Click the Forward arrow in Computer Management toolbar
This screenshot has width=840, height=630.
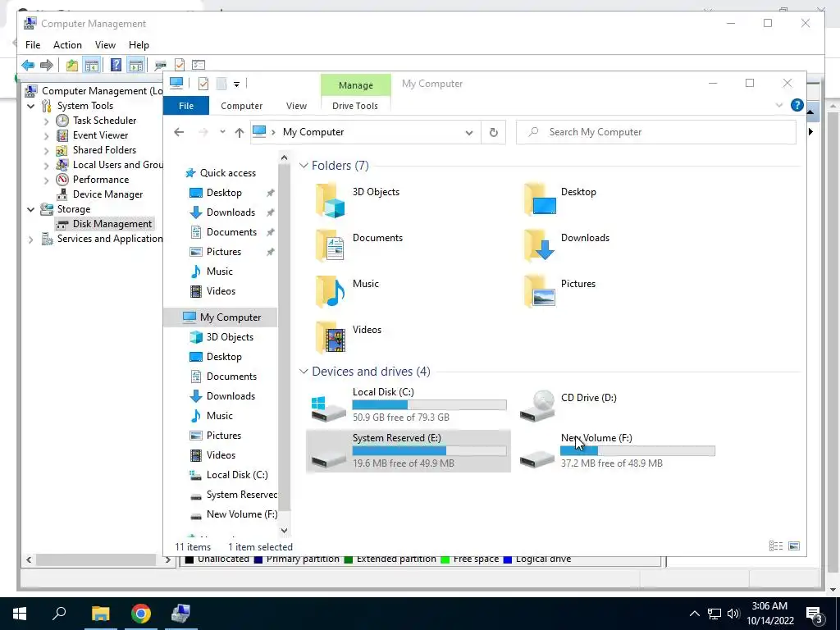tap(47, 66)
